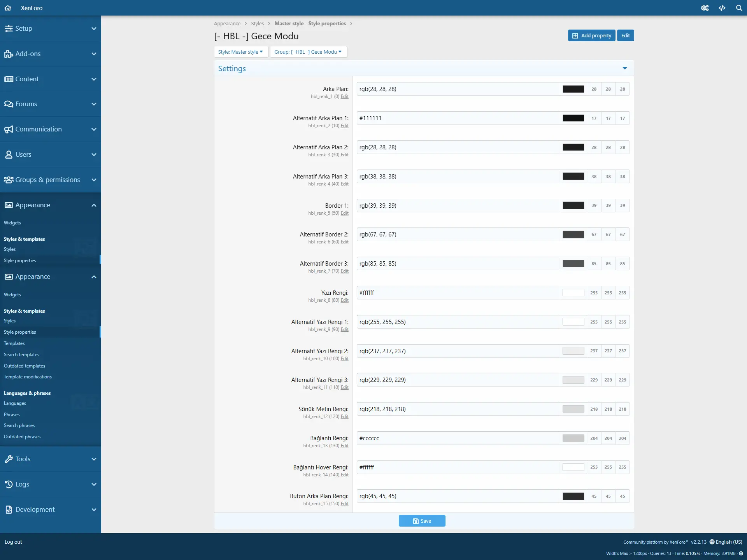Image resolution: width=747 pixels, height=560 pixels.
Task: Click the Appearance section icon
Action: coord(8,205)
